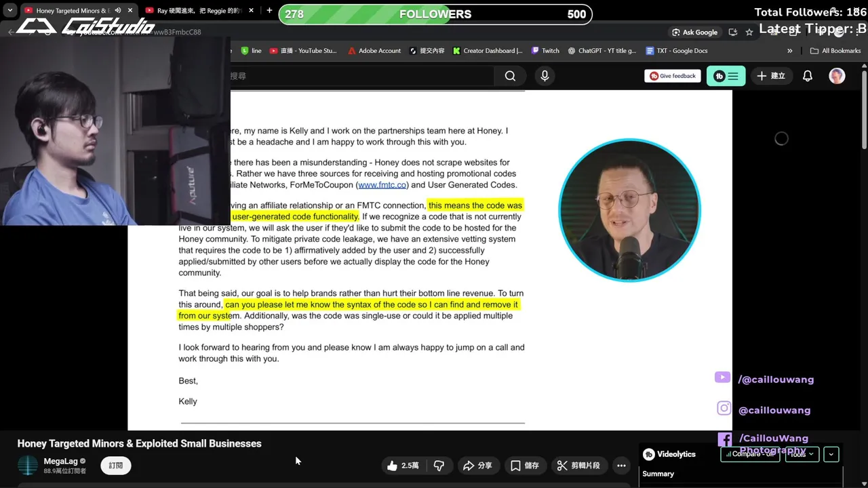Image resolution: width=868 pixels, height=488 pixels.
Task: Open the Adobe Account bookmark
Action: coord(374,51)
